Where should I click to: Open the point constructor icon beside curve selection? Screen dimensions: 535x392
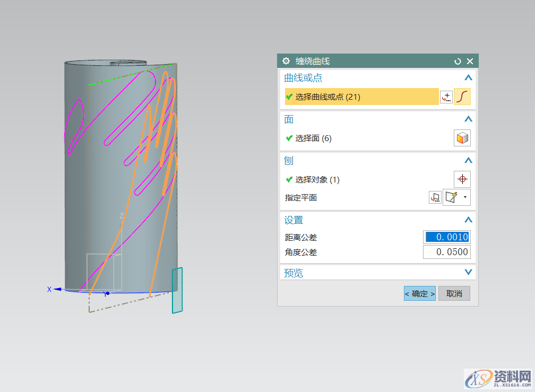pyautogui.click(x=446, y=97)
